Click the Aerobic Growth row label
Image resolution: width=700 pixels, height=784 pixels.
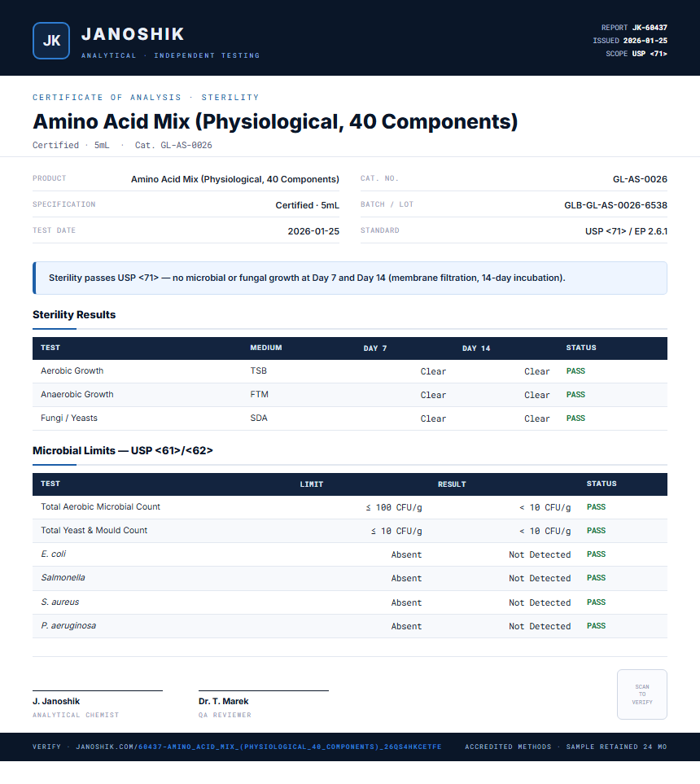click(x=72, y=370)
